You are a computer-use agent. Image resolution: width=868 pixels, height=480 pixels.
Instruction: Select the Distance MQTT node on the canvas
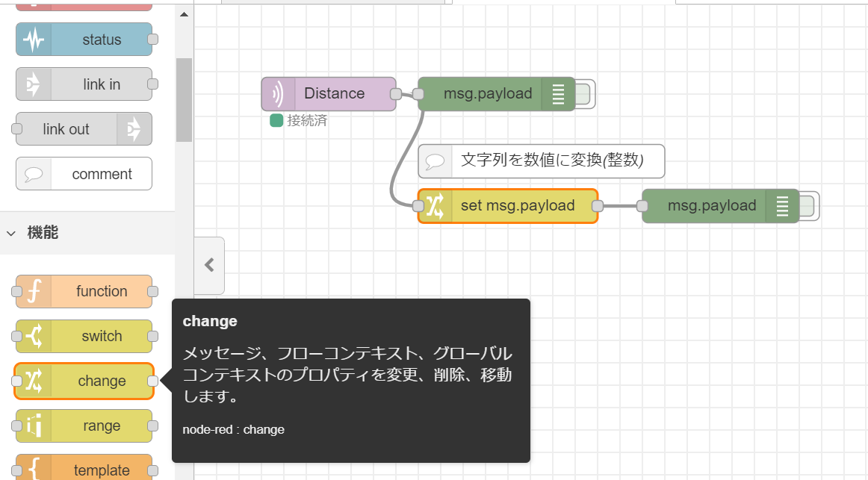coord(329,93)
